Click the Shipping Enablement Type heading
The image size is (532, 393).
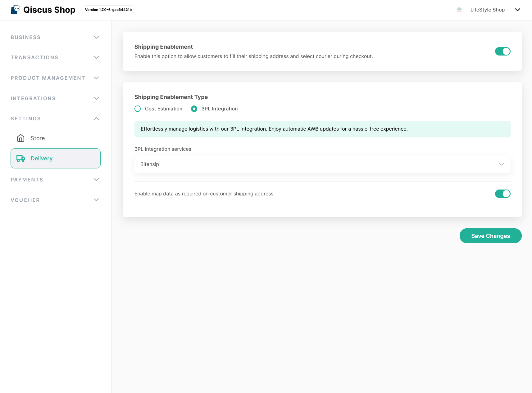pyautogui.click(x=171, y=97)
